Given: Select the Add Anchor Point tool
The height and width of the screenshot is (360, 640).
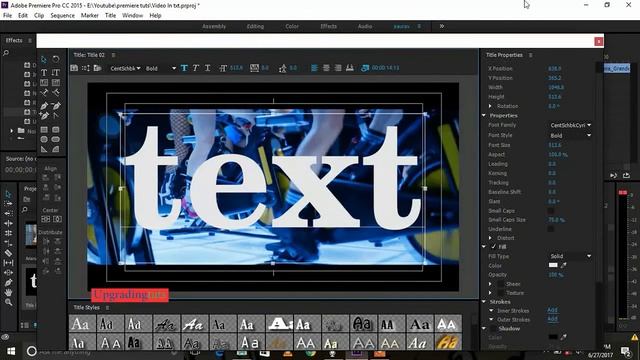Looking at the screenshot, I should [44, 116].
